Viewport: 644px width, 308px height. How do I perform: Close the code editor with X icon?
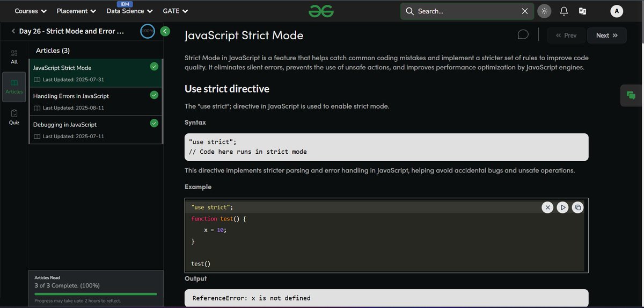click(547, 207)
